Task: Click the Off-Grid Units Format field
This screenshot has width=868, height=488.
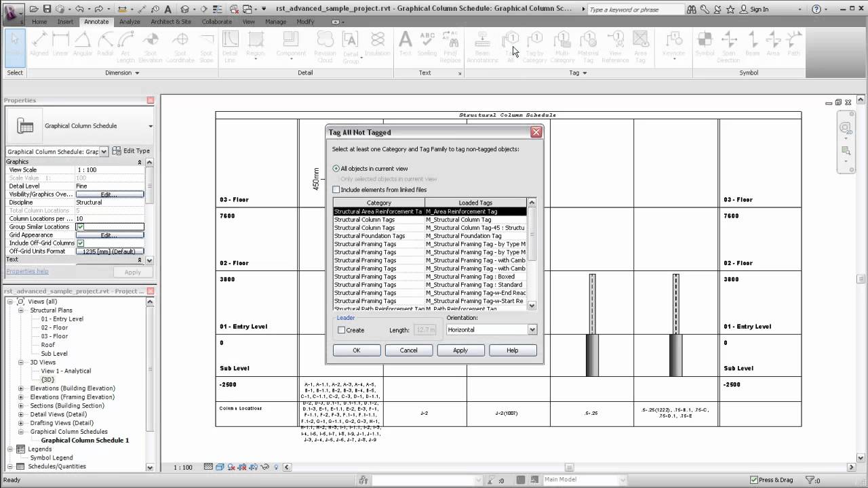Action: tap(109, 251)
